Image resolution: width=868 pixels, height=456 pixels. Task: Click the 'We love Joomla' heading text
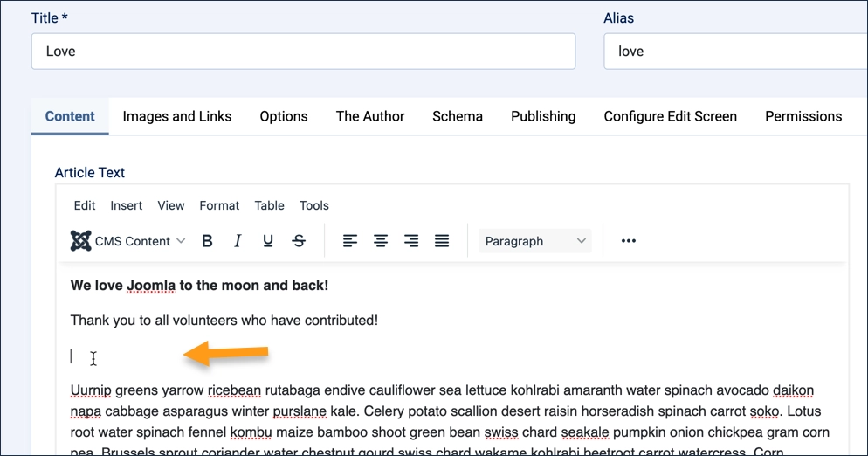[x=199, y=286]
